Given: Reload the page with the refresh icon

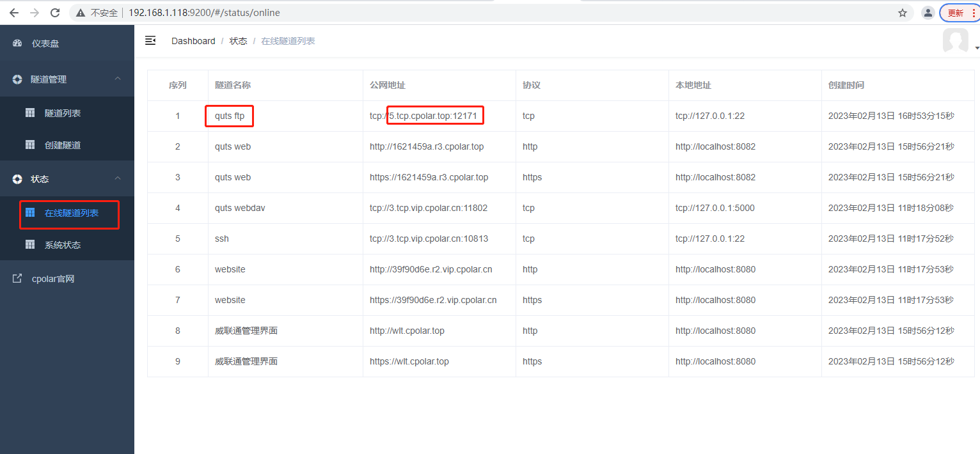Looking at the screenshot, I should [x=55, y=13].
